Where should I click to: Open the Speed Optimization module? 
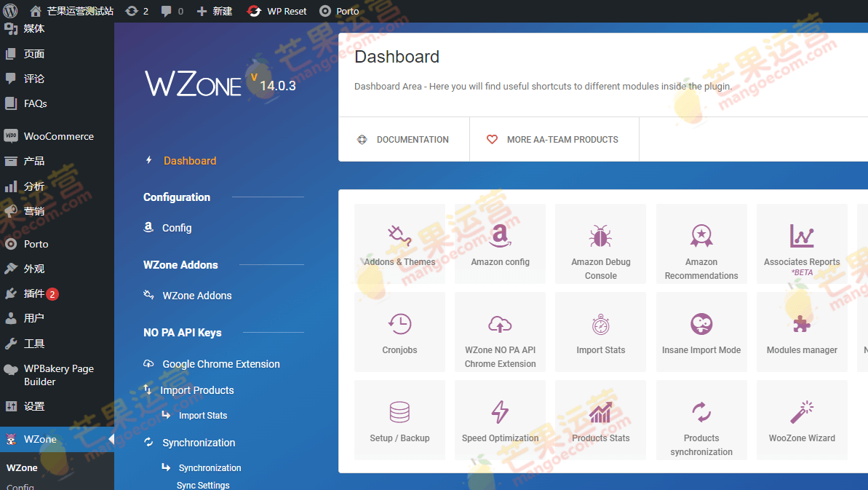pos(500,420)
